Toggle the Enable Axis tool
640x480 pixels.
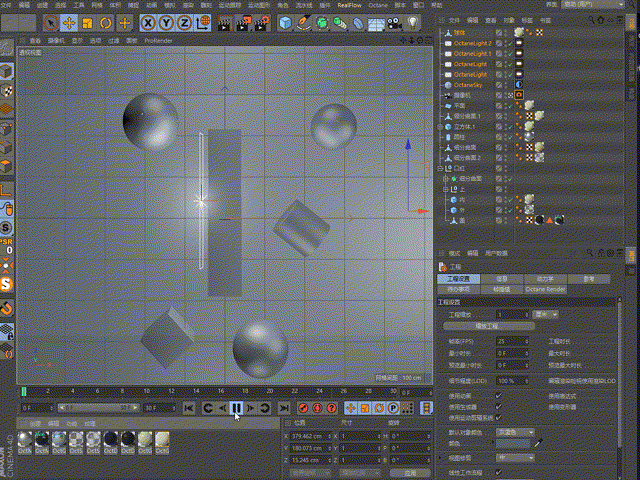7,189
